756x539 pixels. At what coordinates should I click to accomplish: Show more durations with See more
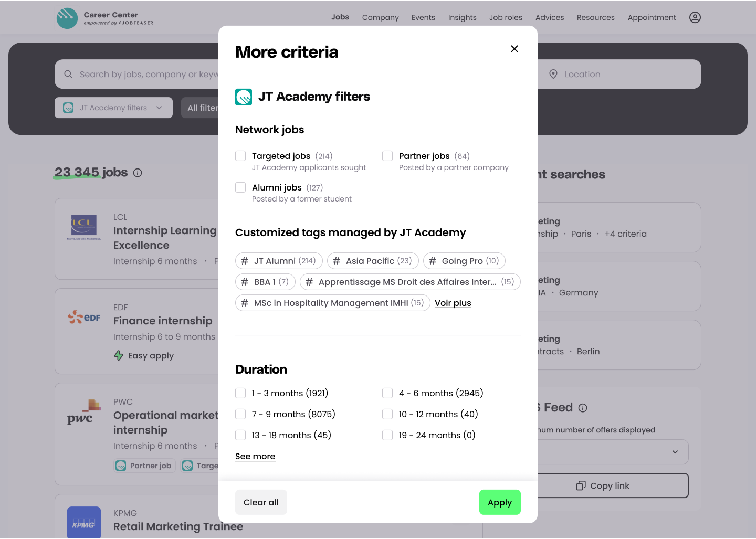(255, 456)
